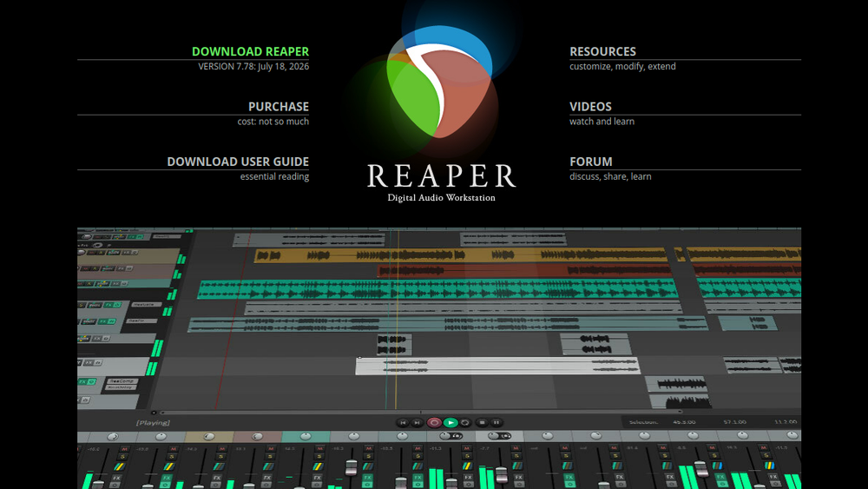Open the PURCHASE link
Image resolution: width=868 pixels, height=489 pixels.
(279, 107)
